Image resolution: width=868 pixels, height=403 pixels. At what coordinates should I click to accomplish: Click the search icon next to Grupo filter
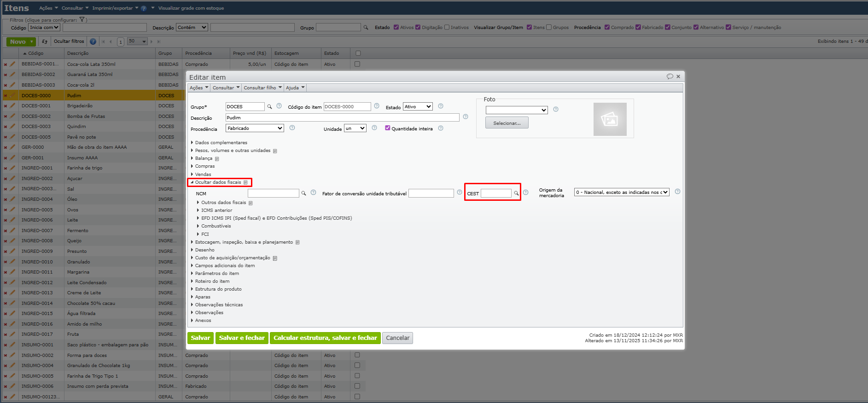366,28
